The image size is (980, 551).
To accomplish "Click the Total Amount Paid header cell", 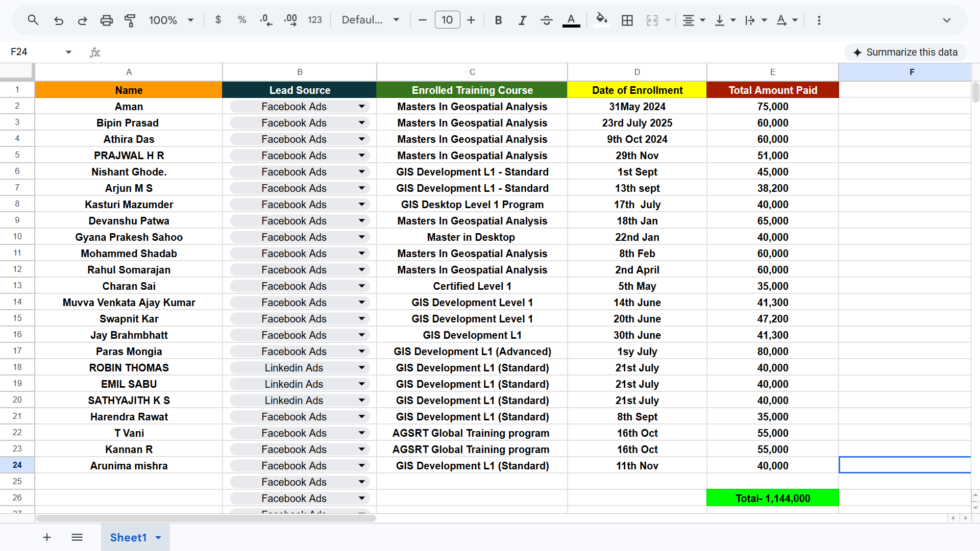I will 773,90.
